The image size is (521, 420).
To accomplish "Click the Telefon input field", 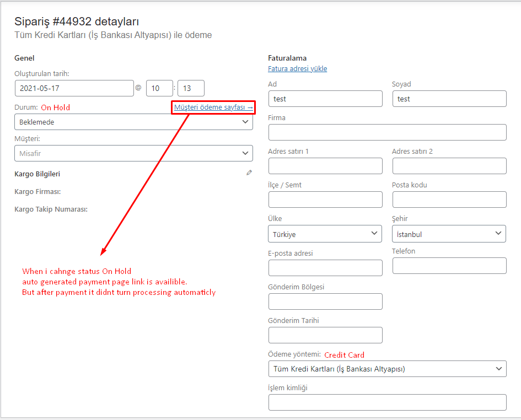I will click(x=449, y=266).
